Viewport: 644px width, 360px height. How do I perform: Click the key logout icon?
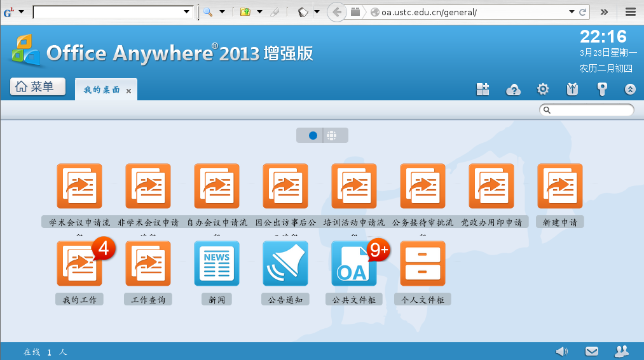click(602, 89)
